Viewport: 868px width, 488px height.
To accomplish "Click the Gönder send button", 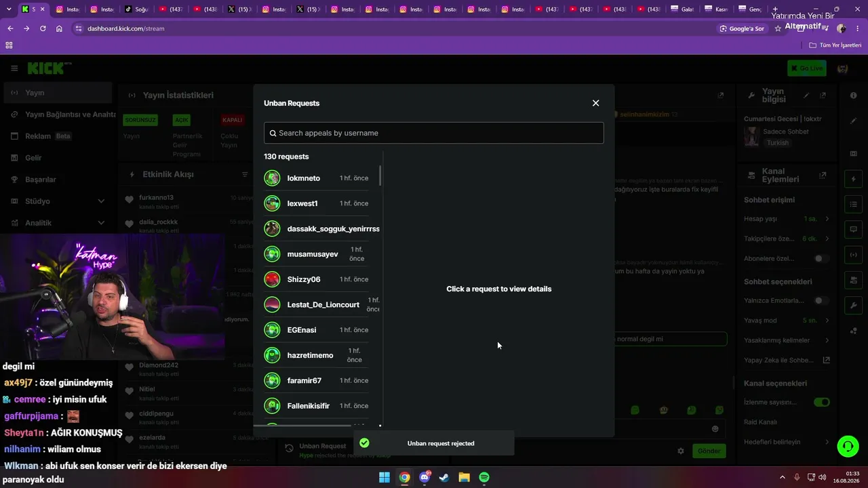I will [x=709, y=451].
